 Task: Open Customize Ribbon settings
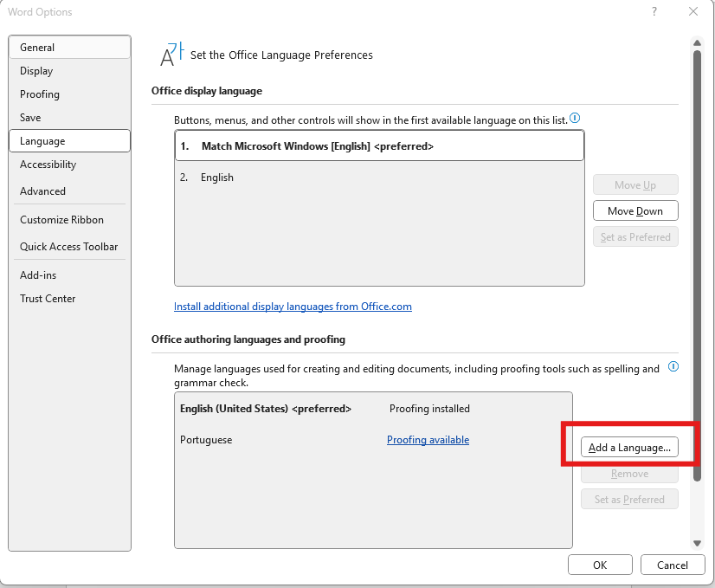pos(69,220)
